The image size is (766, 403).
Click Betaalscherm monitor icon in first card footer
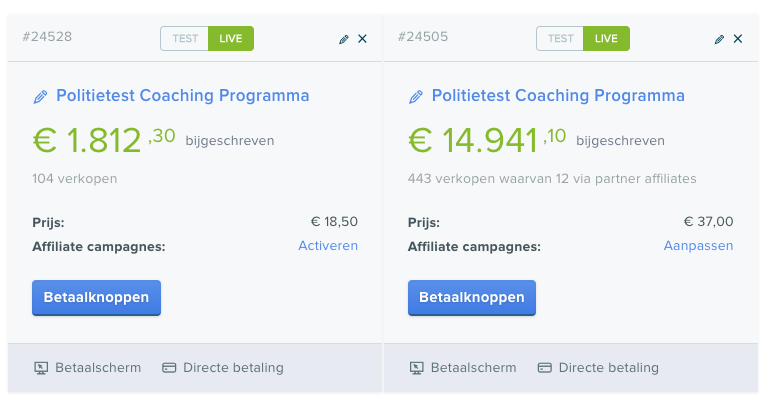click(x=41, y=368)
